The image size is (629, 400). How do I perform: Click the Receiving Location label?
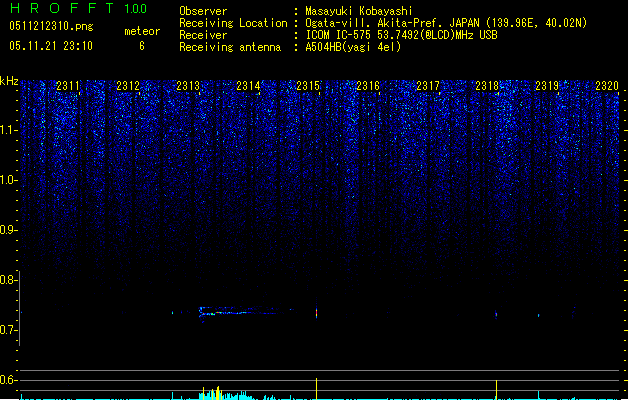[x=233, y=23]
